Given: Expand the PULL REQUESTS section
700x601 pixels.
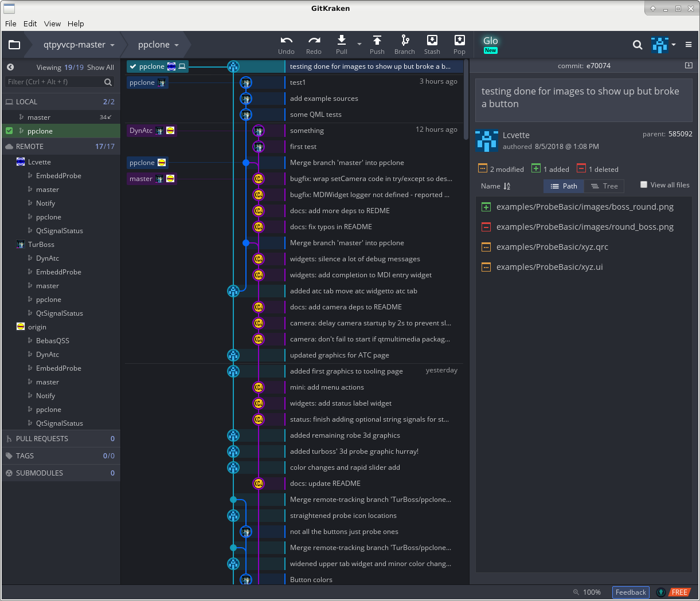Looking at the screenshot, I should coord(61,438).
